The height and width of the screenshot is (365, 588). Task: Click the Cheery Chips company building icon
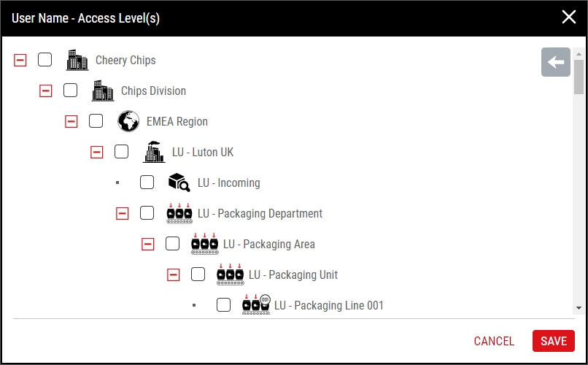point(77,60)
